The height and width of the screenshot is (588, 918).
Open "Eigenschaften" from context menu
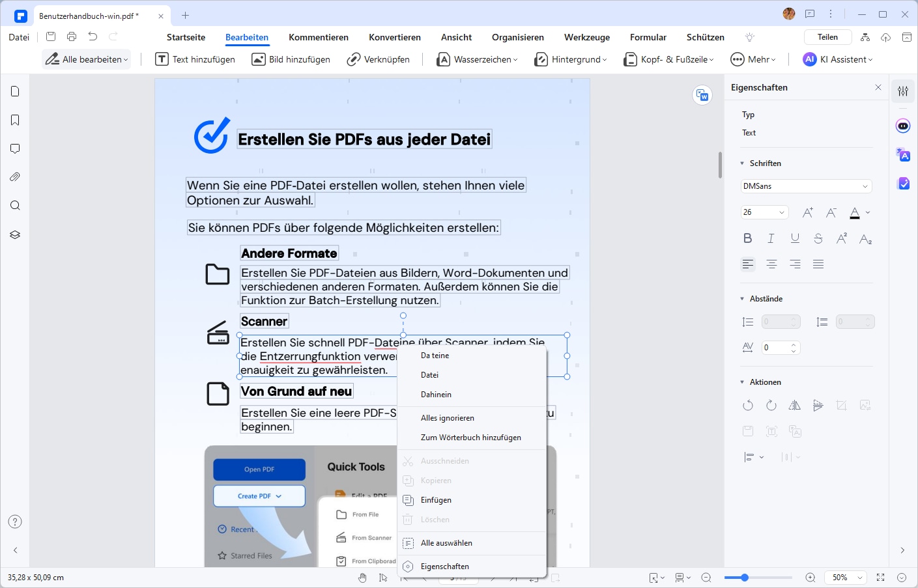coord(472,567)
